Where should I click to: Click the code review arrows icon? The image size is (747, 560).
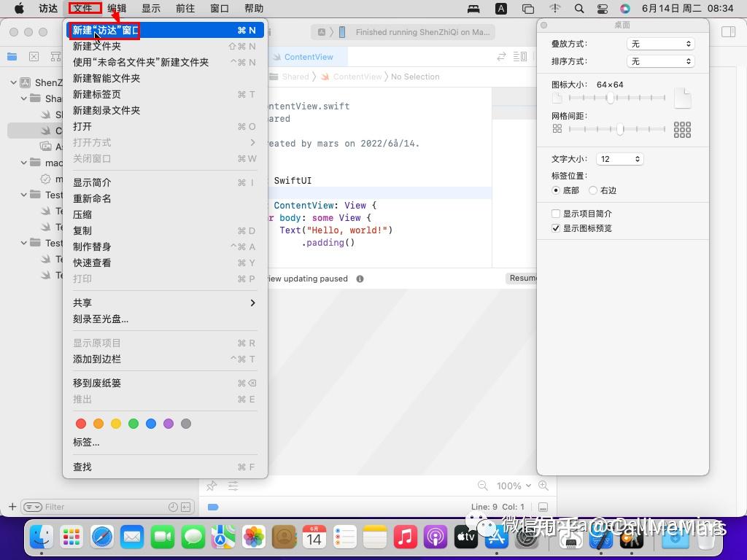point(501,57)
